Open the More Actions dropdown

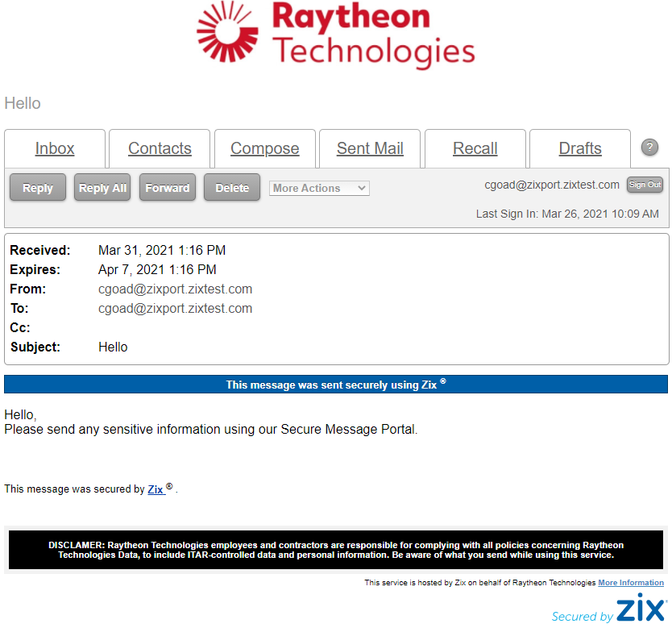point(319,188)
